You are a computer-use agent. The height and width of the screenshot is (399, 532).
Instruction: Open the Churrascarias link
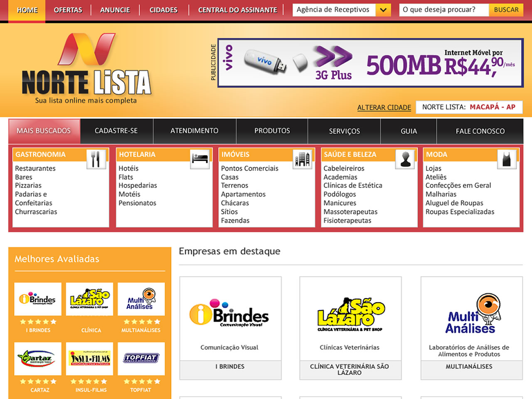36,212
